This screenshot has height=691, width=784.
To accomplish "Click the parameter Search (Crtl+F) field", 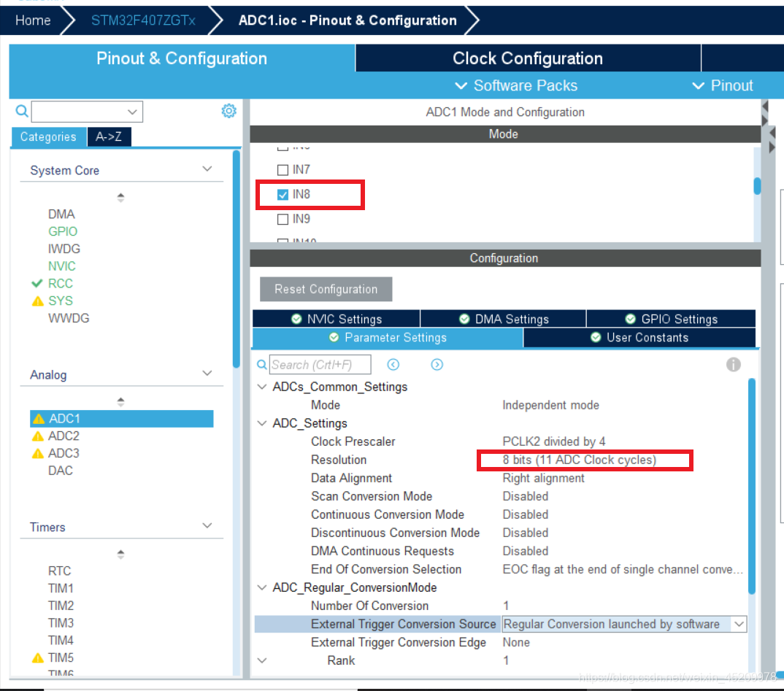I will 320,365.
